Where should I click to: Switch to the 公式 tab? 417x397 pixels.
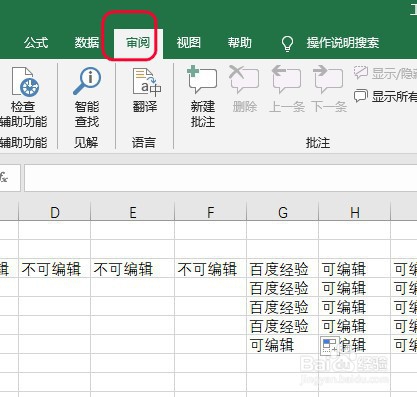36,43
